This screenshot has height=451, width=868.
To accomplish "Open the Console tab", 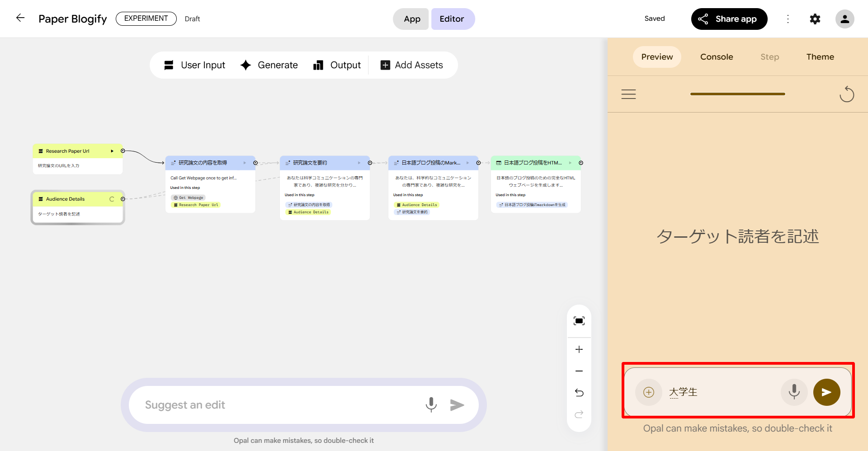I will pyautogui.click(x=716, y=57).
